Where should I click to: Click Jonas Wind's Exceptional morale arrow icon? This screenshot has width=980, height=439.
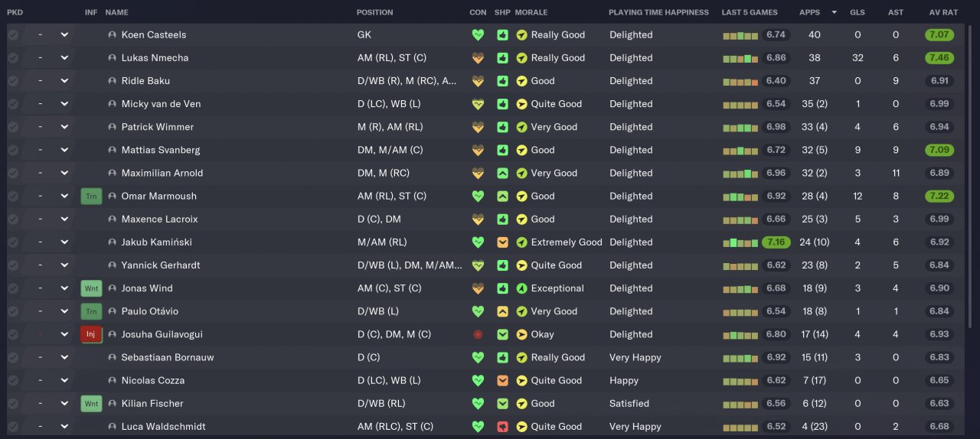point(521,288)
